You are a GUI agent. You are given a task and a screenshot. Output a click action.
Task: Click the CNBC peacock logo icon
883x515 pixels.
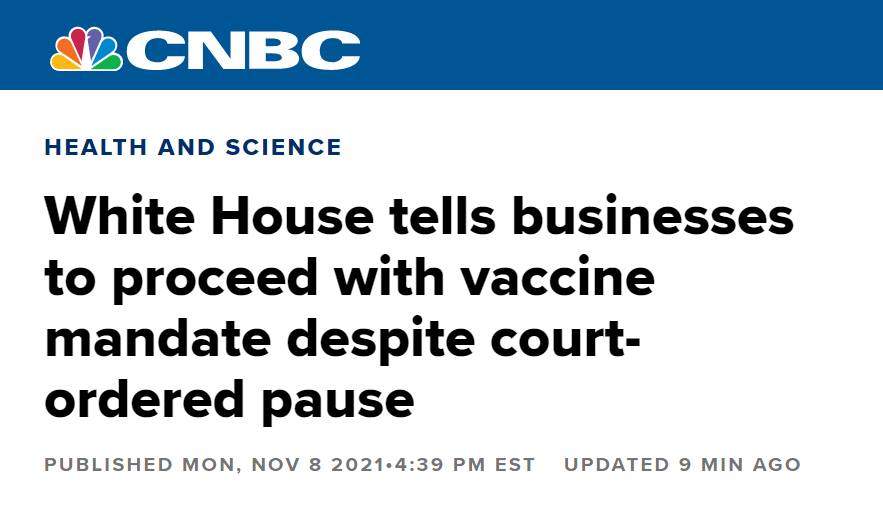click(x=86, y=48)
